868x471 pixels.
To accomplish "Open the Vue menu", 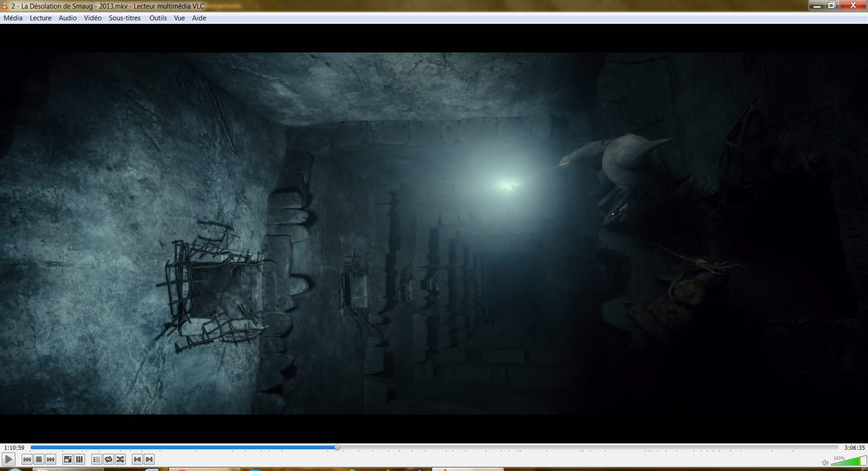I will coord(179,18).
